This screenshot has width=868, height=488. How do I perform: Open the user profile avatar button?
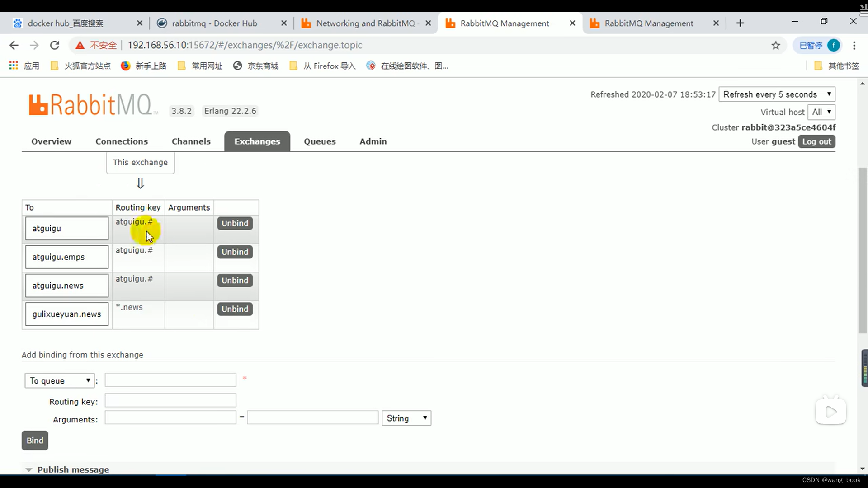(833, 45)
